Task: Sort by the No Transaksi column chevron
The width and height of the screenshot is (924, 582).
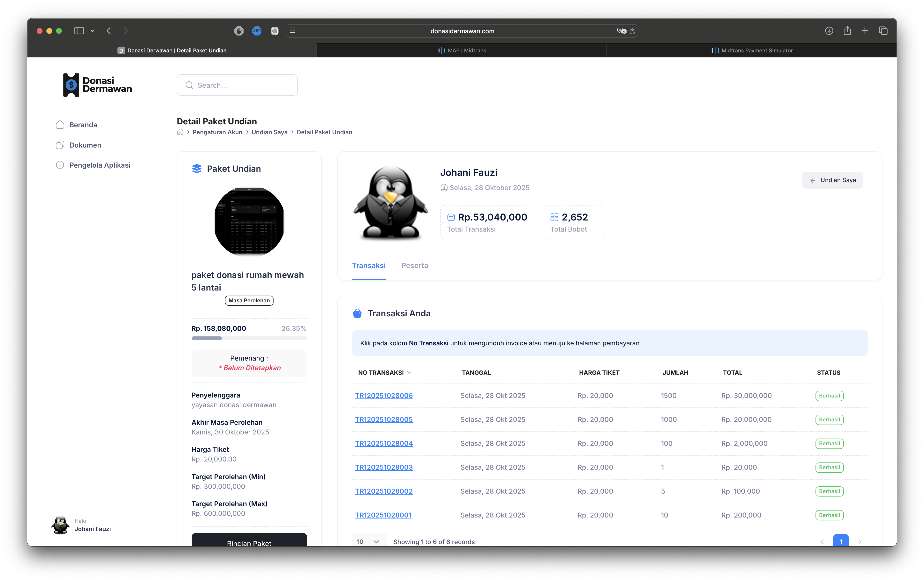Action: [x=409, y=373]
